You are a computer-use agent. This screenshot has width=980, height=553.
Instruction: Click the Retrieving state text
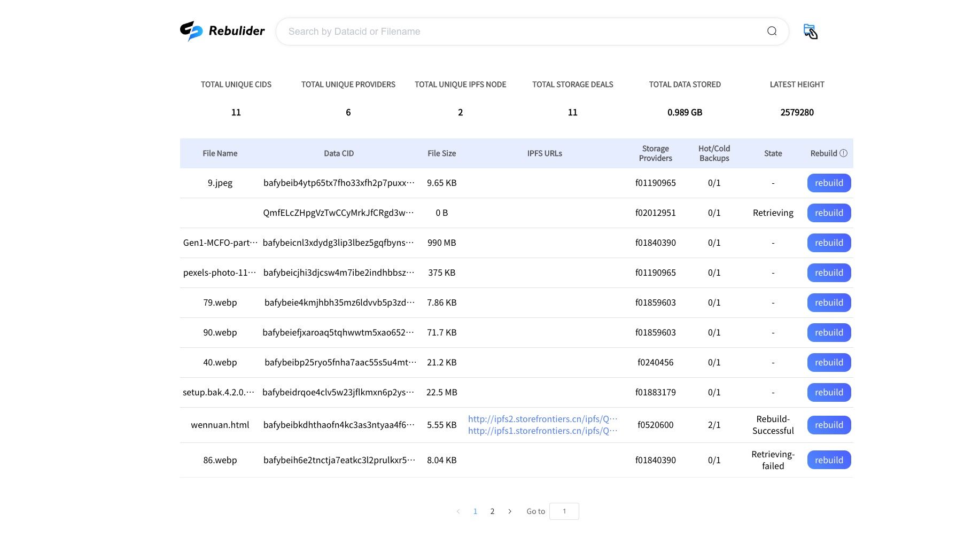point(773,213)
